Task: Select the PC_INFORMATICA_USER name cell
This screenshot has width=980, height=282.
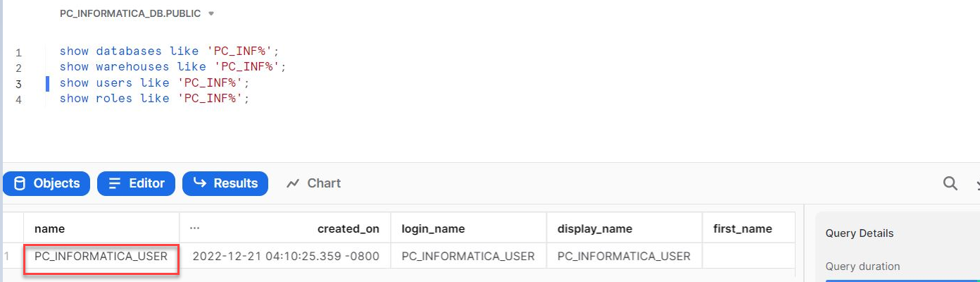Action: click(101, 257)
